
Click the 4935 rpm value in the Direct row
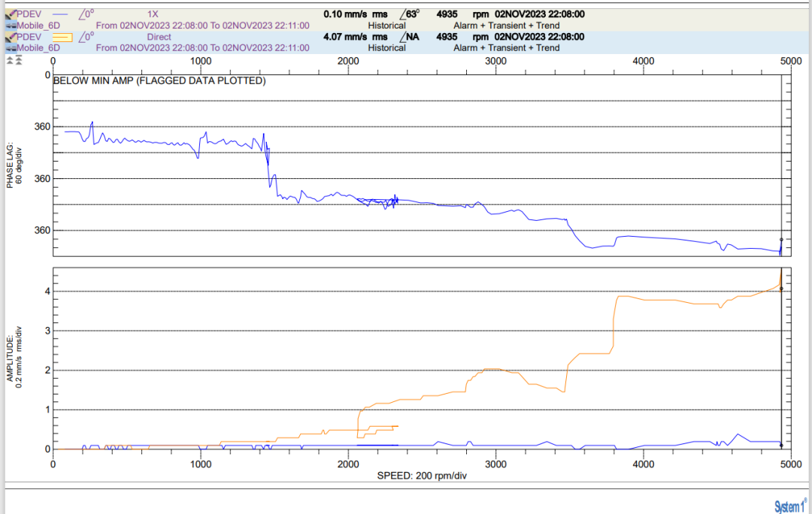(462, 37)
